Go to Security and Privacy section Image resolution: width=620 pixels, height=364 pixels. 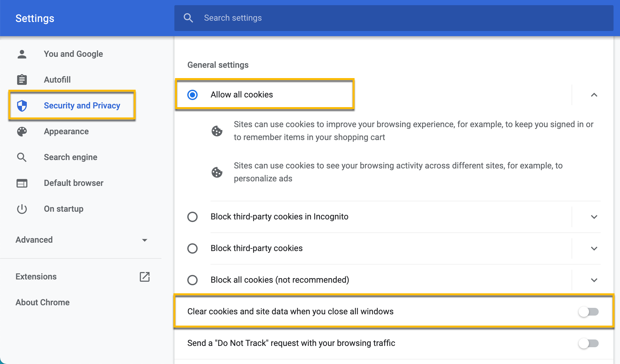click(x=82, y=106)
